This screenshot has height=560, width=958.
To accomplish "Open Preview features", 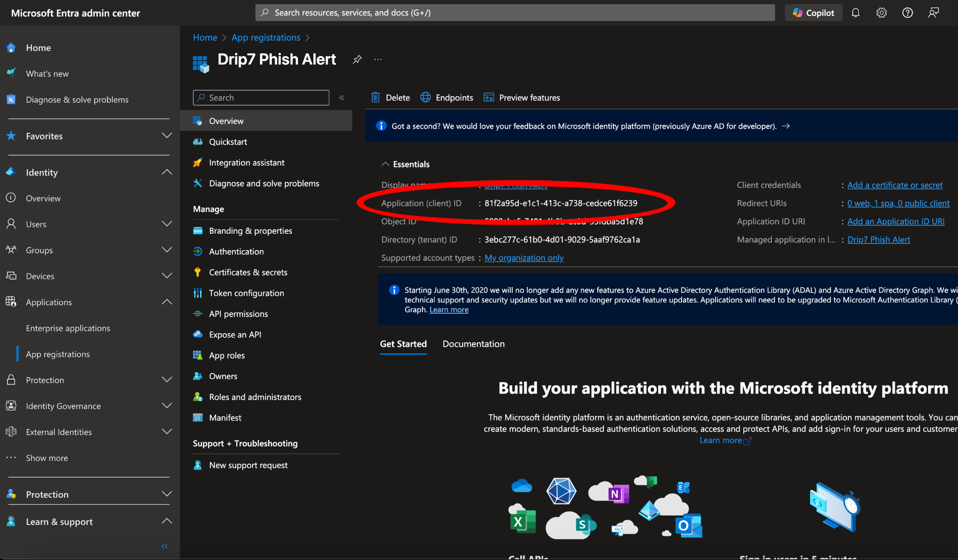I will point(522,98).
